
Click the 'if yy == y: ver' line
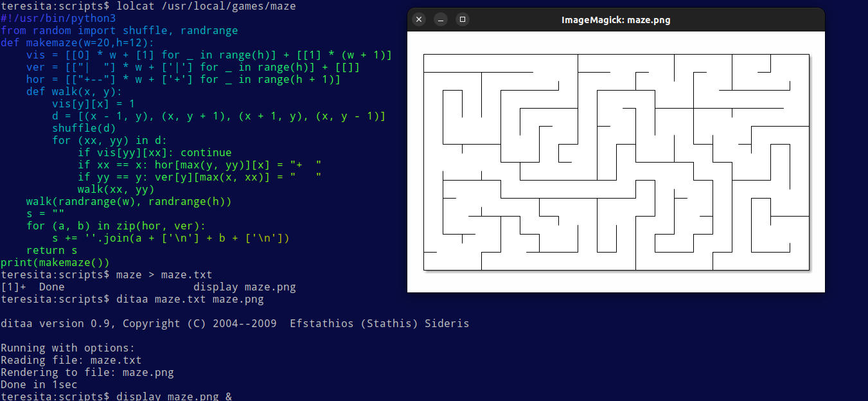(199, 177)
